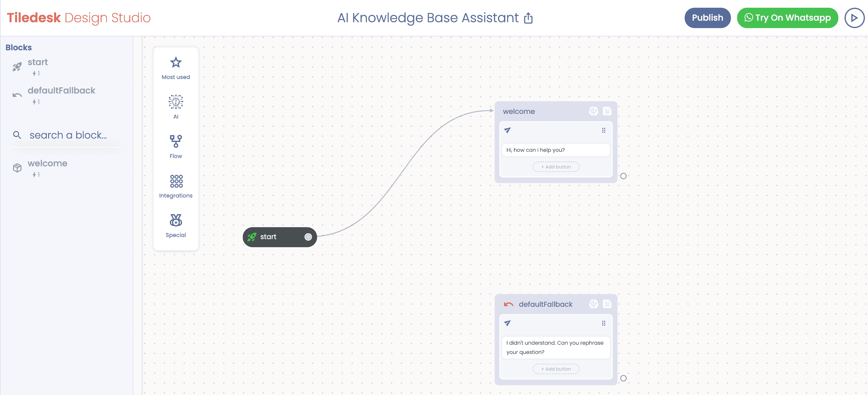Click the cube icon beside welcome in sidebar
This screenshot has height=395, width=868.
[17, 168]
